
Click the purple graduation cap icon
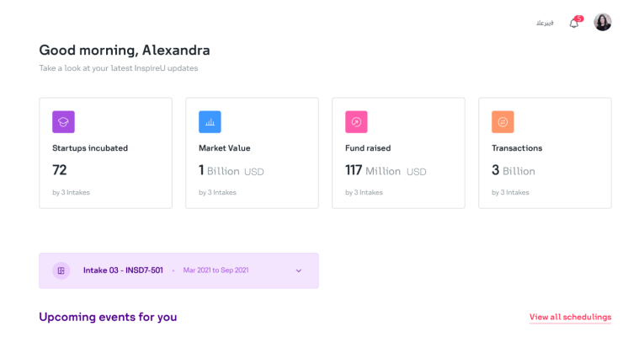coord(63,122)
